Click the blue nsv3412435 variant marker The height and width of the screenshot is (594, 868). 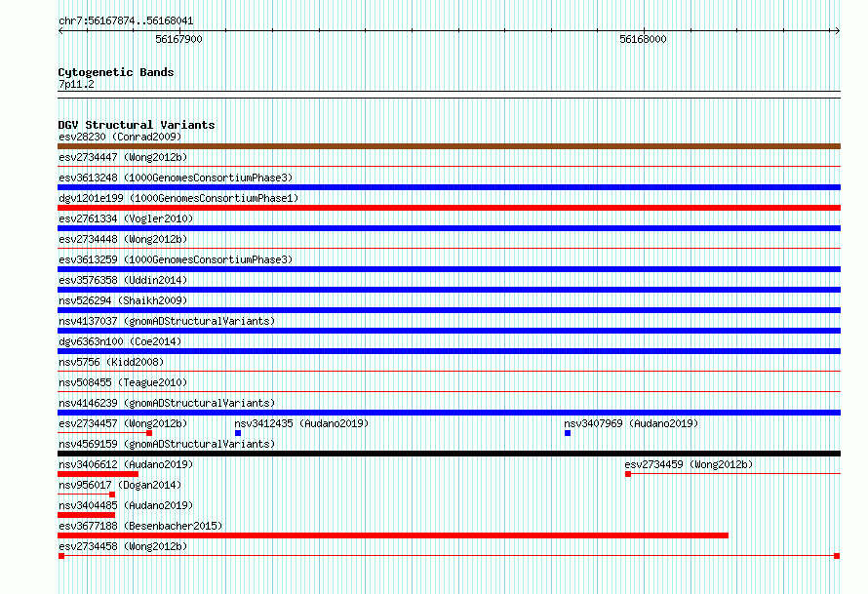click(238, 433)
